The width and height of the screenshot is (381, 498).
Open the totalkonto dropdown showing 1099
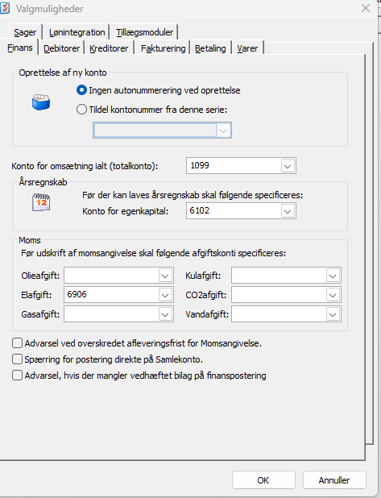(x=287, y=166)
